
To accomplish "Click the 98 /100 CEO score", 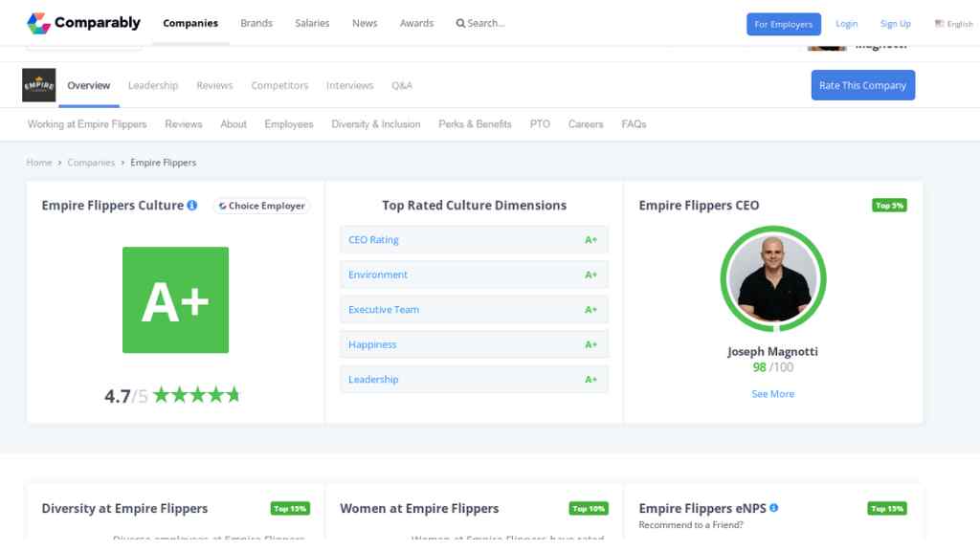I will tap(773, 367).
